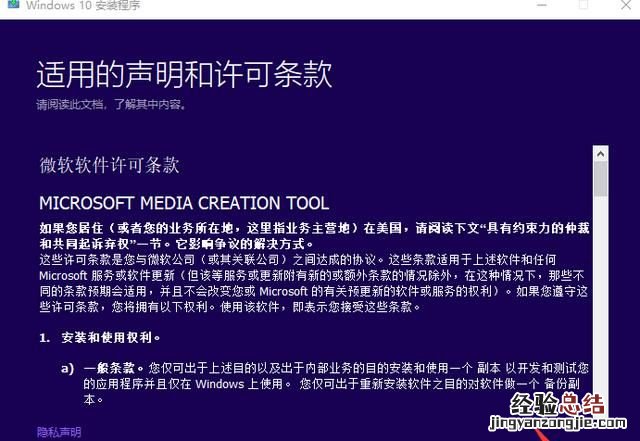Click the paragraph starting 这些许可条款是您与微软公司

(x=313, y=283)
